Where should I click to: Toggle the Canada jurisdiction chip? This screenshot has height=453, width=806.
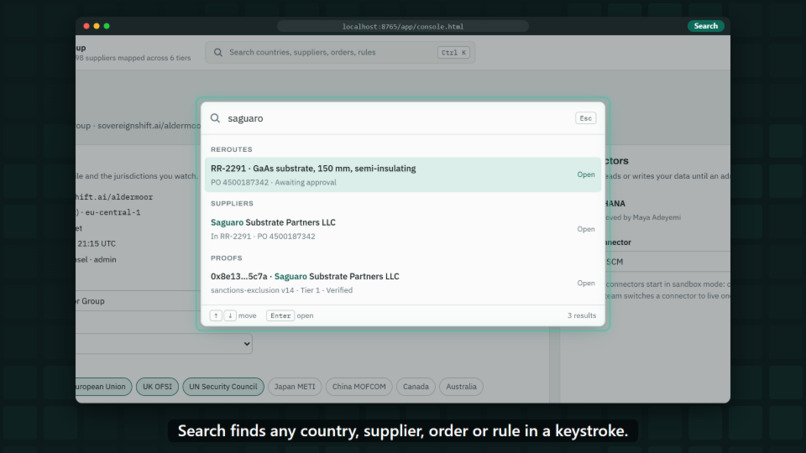[x=416, y=387]
